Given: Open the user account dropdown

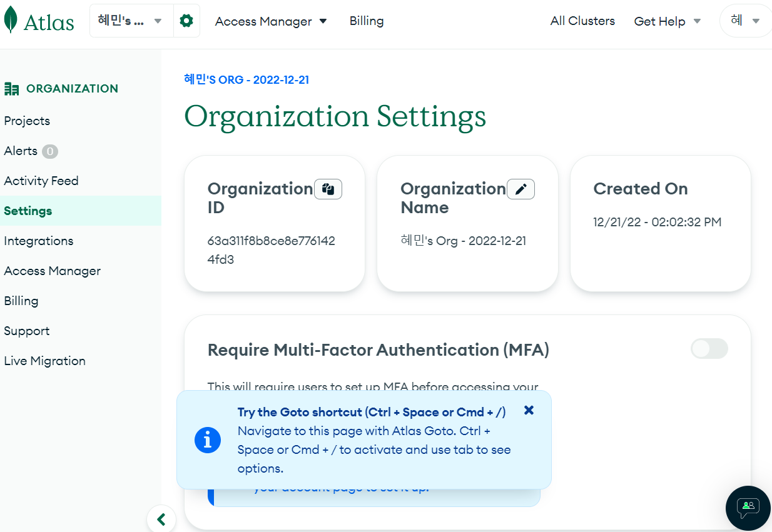Looking at the screenshot, I should point(746,21).
